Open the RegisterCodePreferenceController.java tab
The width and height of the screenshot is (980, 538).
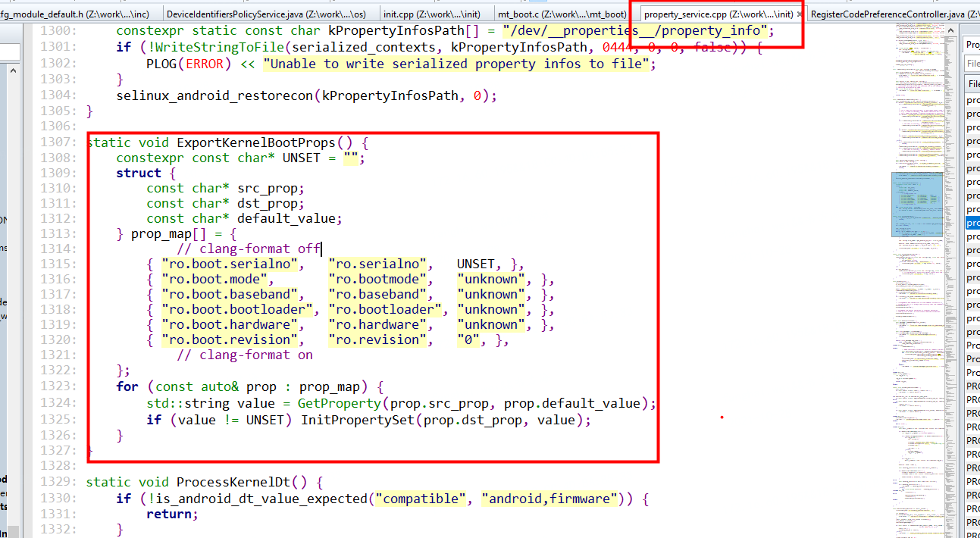893,14
